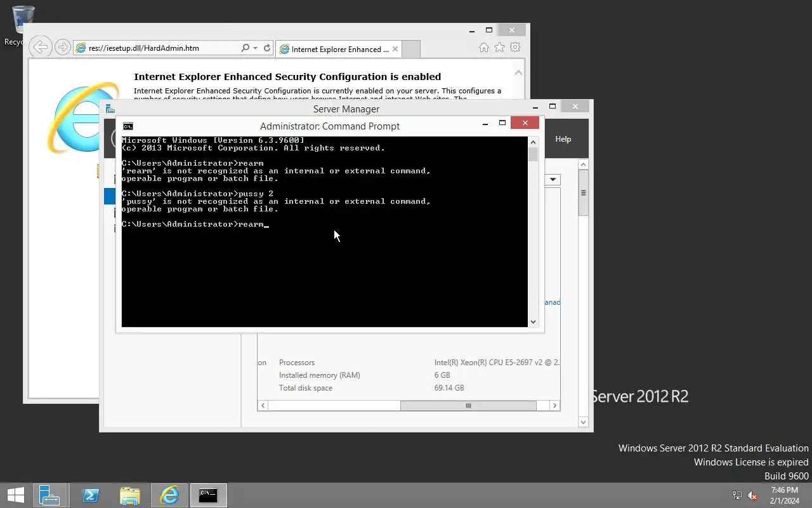
Task: Click the Internet Explorer Back arrow button
Action: pos(41,47)
